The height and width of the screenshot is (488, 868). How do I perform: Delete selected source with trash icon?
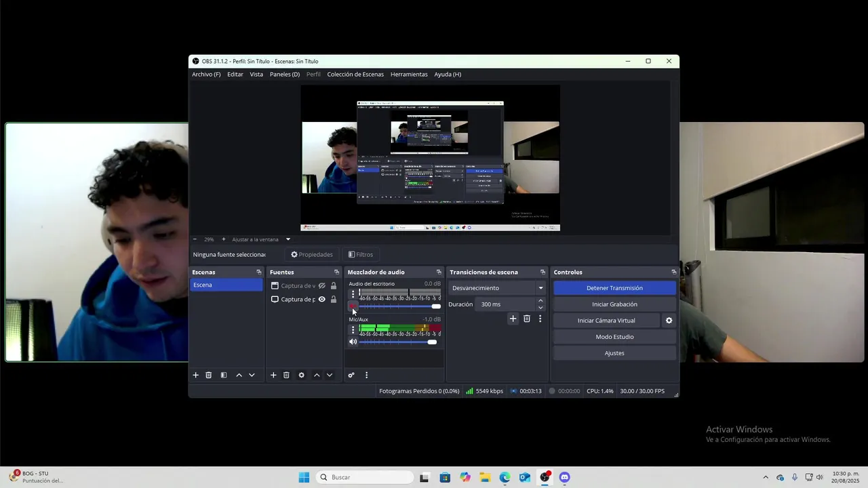286,375
